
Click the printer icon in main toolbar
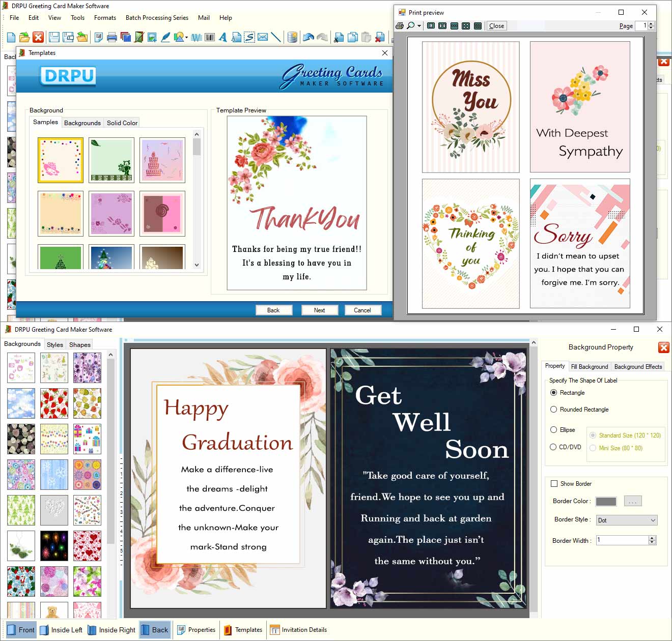112,37
